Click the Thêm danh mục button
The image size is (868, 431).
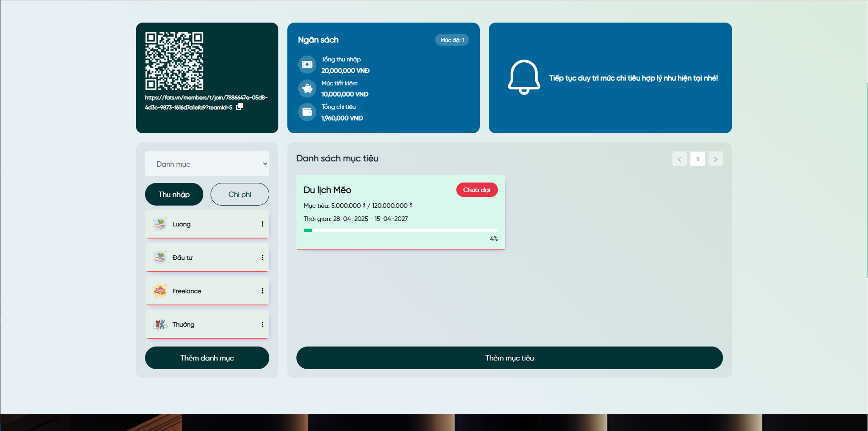(207, 358)
